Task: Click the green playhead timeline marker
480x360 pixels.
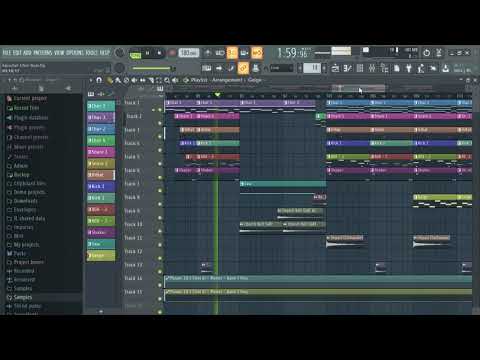Action: [217, 95]
